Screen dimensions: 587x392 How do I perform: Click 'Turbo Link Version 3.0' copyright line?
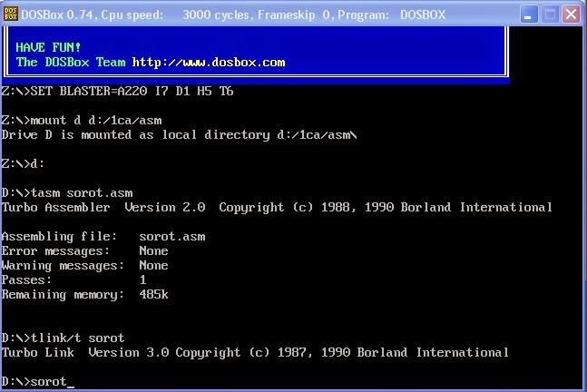[255, 352]
